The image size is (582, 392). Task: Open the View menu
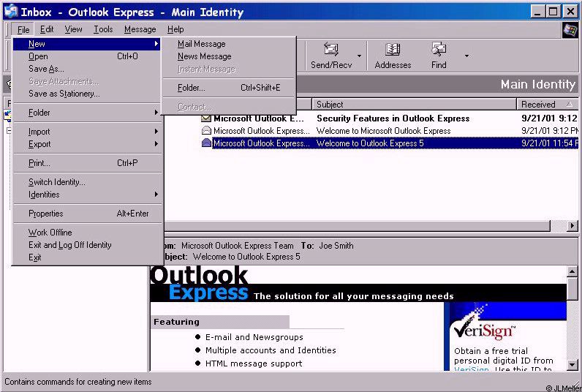(74, 29)
